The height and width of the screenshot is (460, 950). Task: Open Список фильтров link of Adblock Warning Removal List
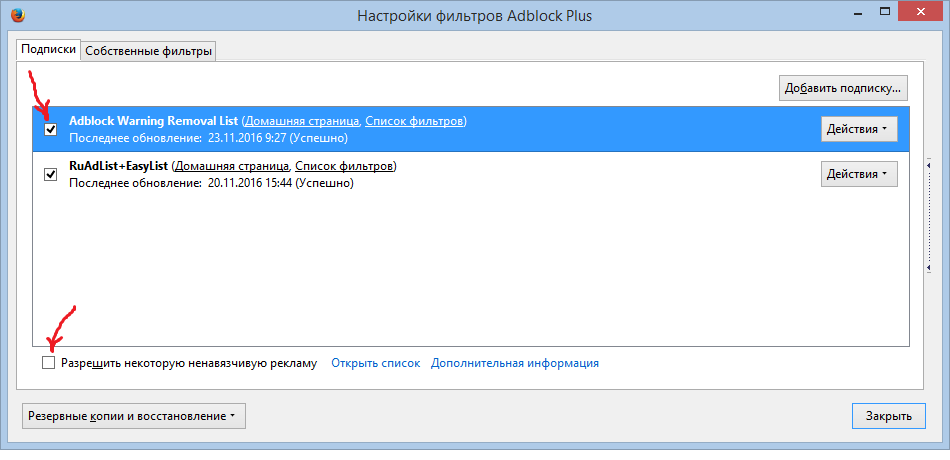(415, 121)
